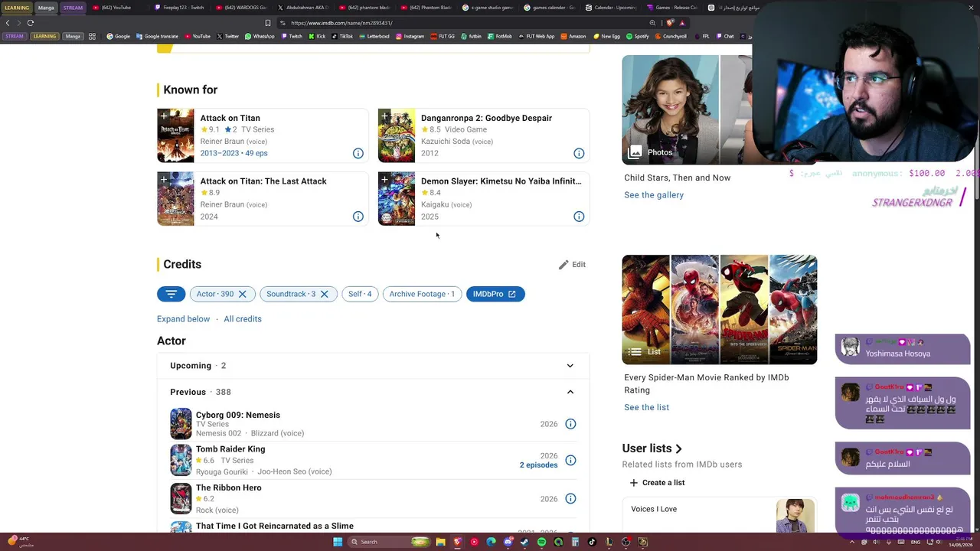980x551 pixels.
Task: Open The Ribbon Hero title
Action: pos(228,487)
